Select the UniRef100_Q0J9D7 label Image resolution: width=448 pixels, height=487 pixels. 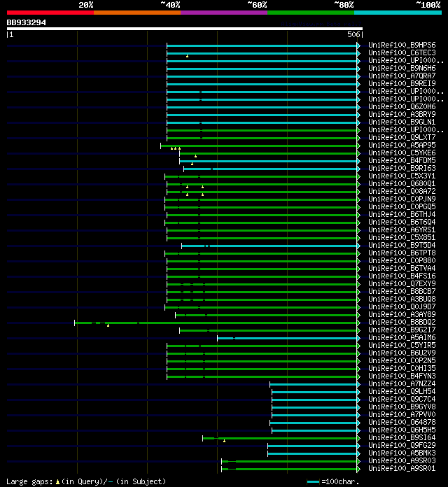point(402,307)
